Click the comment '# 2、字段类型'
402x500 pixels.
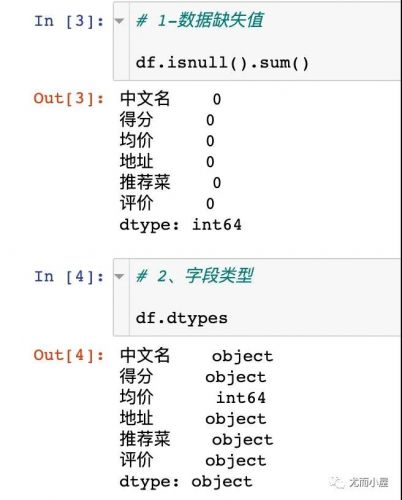point(195,276)
